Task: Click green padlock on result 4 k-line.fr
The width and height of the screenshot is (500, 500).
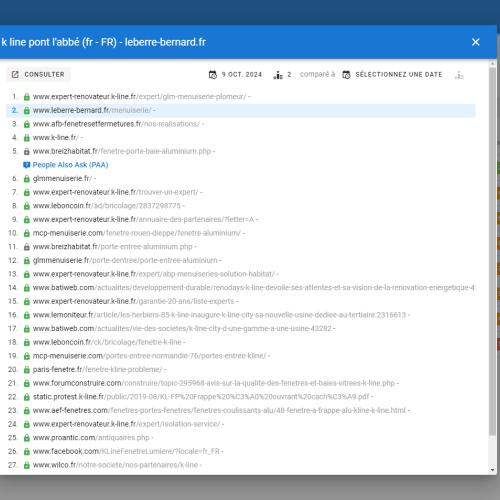Action: [x=27, y=138]
